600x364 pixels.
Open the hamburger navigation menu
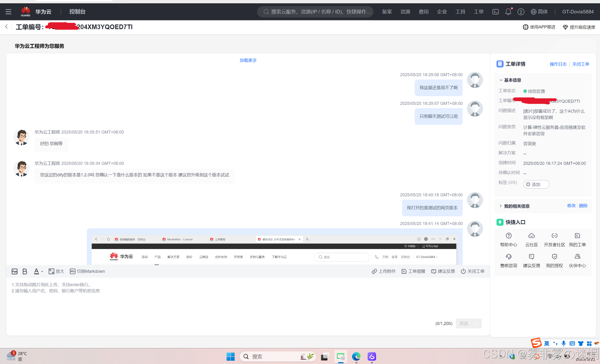point(8,12)
